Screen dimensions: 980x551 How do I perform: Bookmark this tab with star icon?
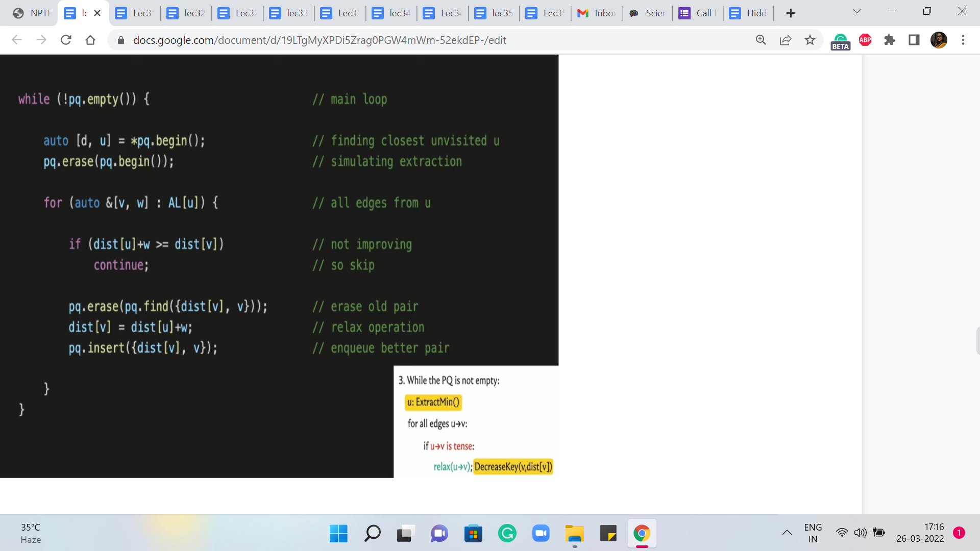810,40
